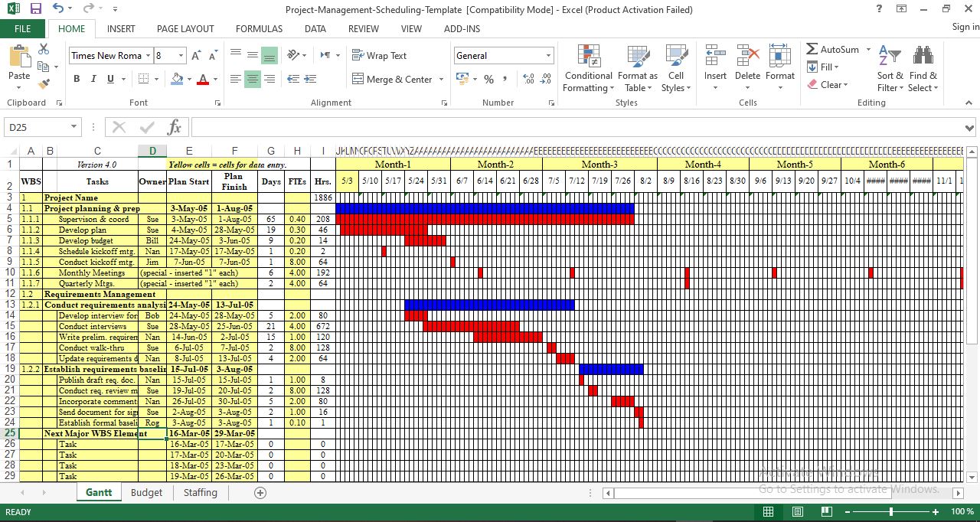Open the Budget sheet tab
Image resolution: width=980 pixels, height=522 pixels.
pyautogui.click(x=146, y=492)
